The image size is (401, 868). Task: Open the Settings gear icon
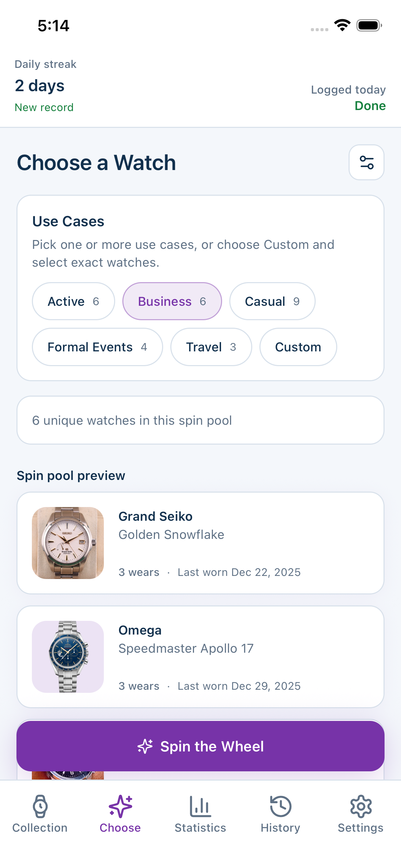coord(361,806)
